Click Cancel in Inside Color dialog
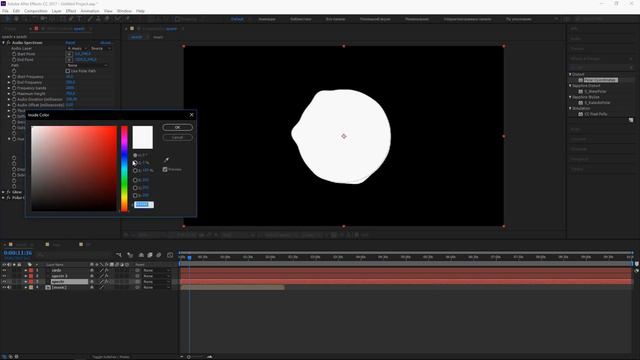The width and height of the screenshot is (640, 360). [178, 138]
